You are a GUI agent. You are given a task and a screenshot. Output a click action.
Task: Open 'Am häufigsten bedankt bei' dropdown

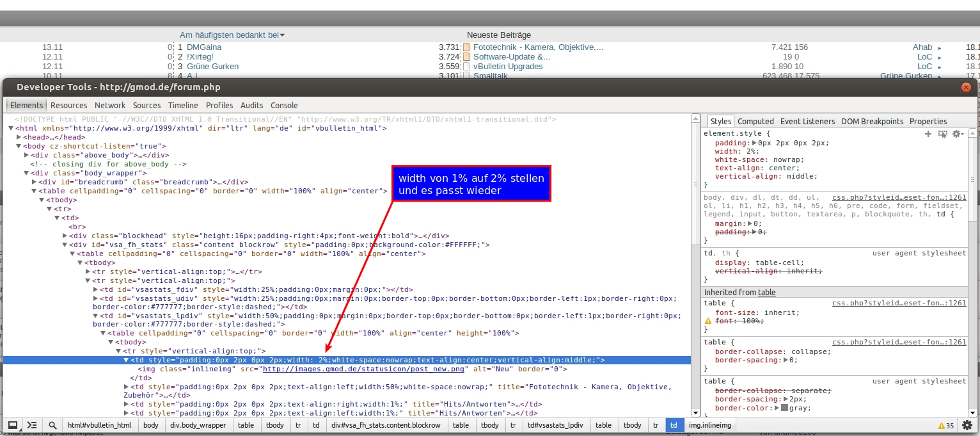232,35
